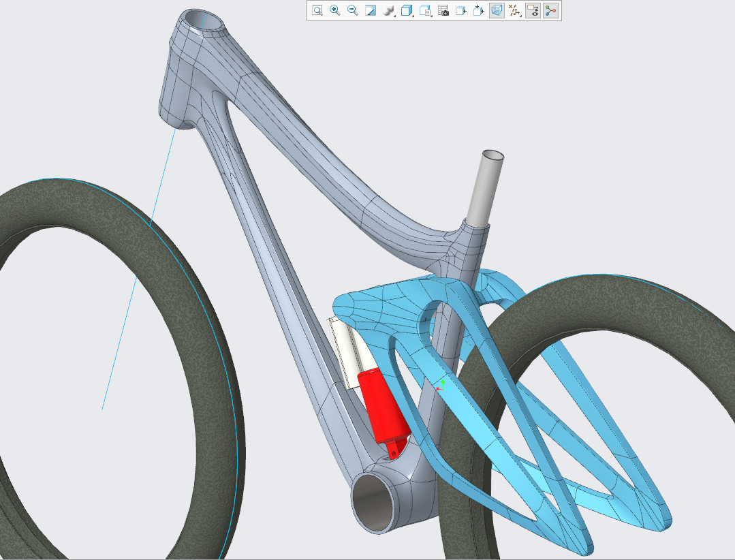Image resolution: width=735 pixels, height=560 pixels.
Task: Click the Zoom In magnifier
Action: 334,10
